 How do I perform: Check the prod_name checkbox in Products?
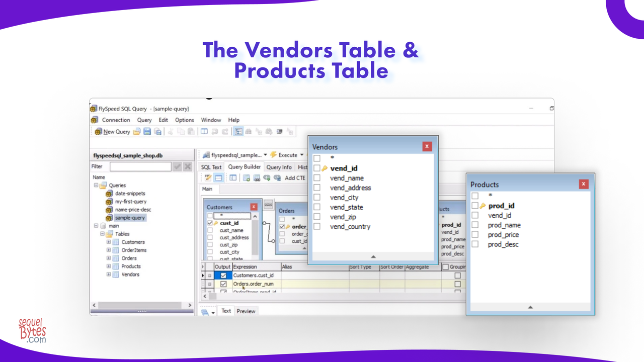(475, 225)
